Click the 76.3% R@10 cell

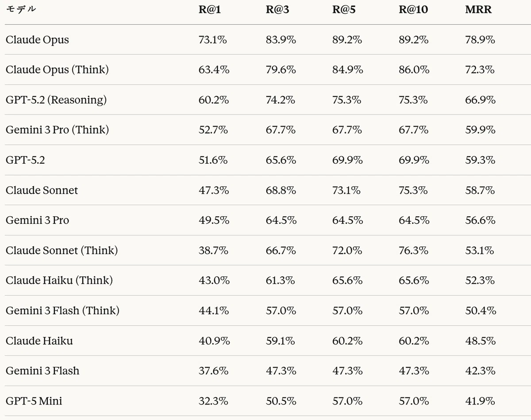tap(413, 251)
